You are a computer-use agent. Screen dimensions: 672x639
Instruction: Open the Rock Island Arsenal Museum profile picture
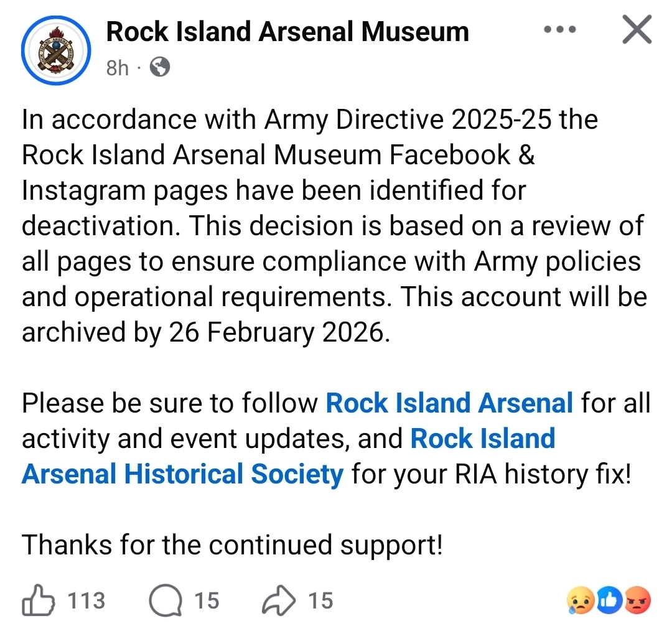point(56,50)
